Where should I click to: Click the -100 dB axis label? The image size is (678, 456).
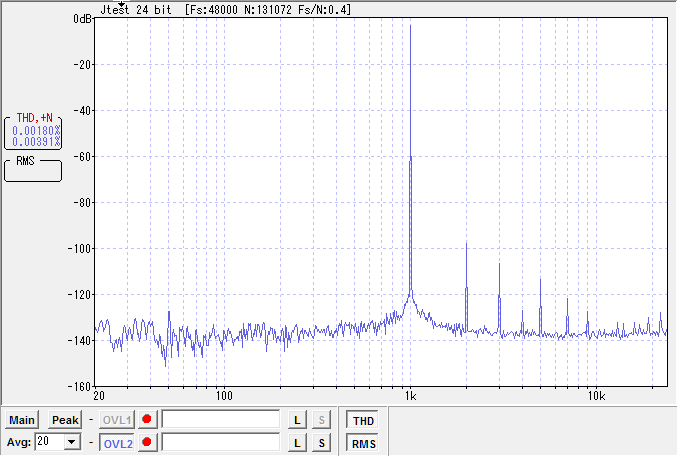[79, 249]
